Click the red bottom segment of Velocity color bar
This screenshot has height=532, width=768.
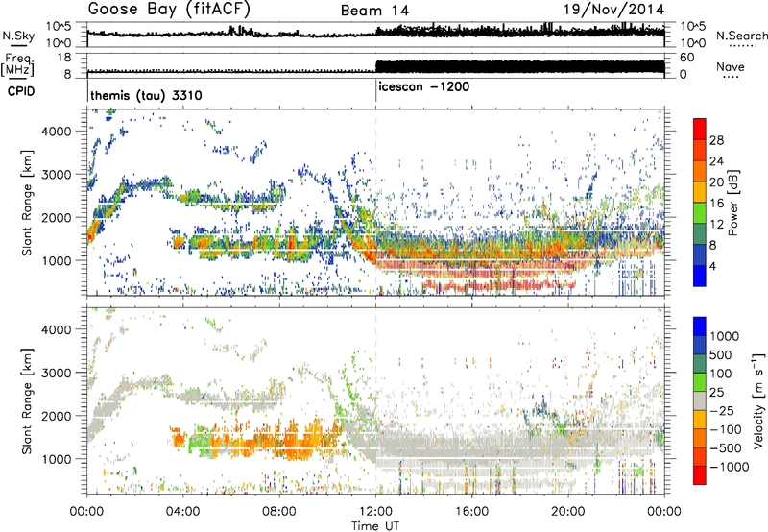click(x=700, y=475)
